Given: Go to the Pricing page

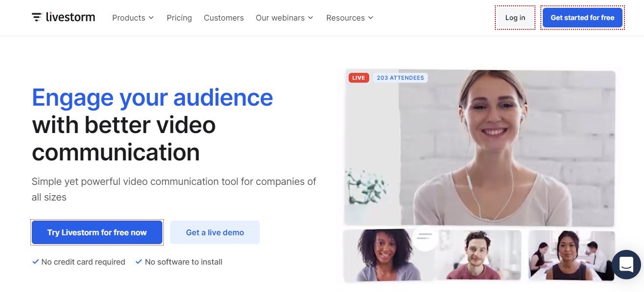Looking at the screenshot, I should click(x=179, y=18).
